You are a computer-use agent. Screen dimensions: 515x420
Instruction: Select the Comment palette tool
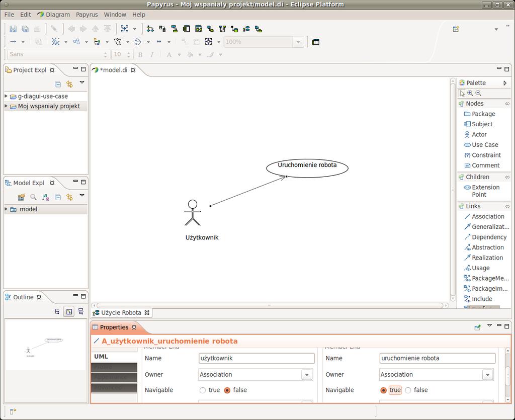pyautogui.click(x=482, y=165)
